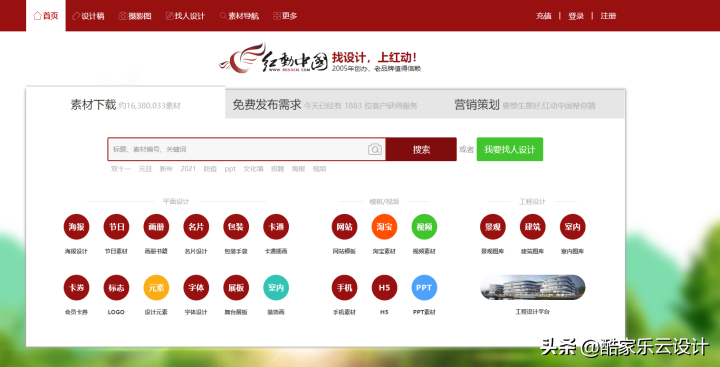Go to 首页 home in navigation

(x=46, y=16)
